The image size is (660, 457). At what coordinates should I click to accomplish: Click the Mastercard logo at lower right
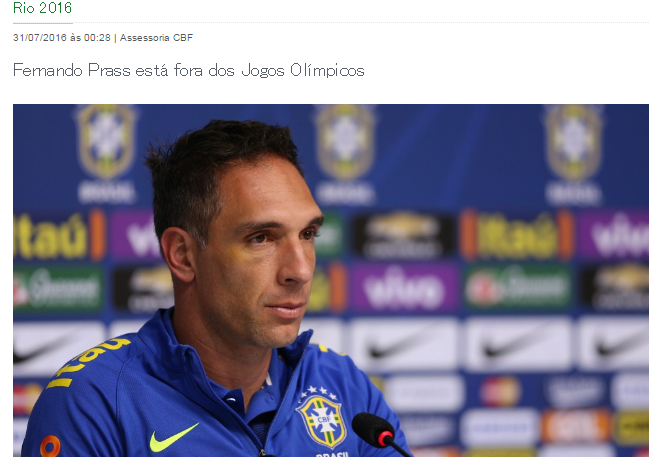pos(500,392)
